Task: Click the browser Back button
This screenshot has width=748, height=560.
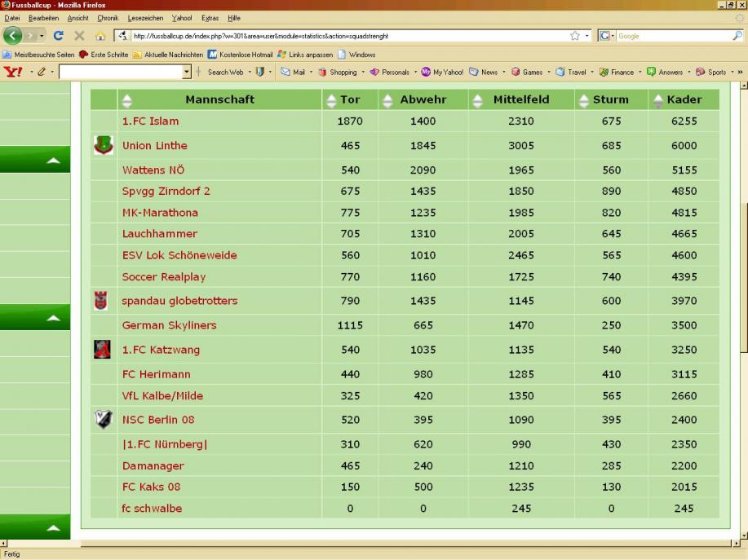Action: 13,36
